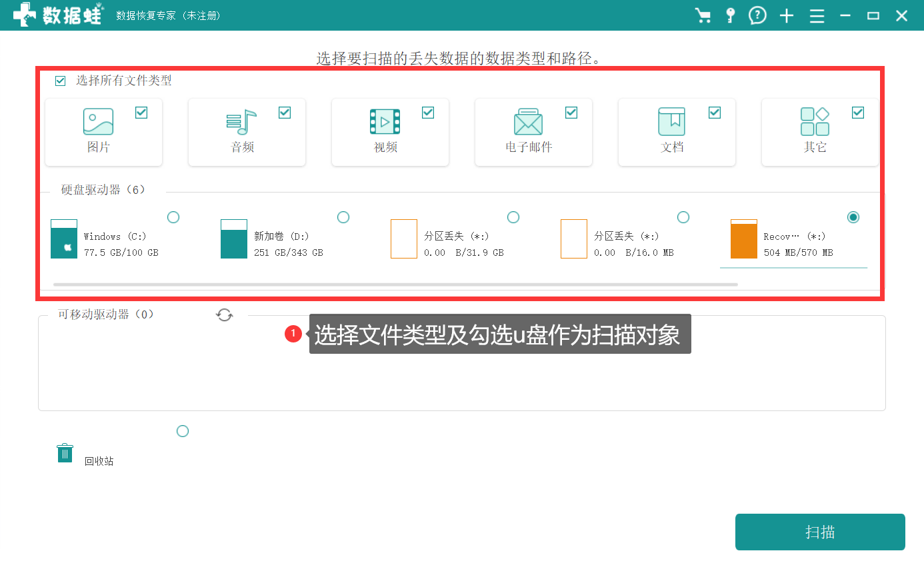Select the 16.0 MB lost partition radio
The width and height of the screenshot is (924, 567).
[x=683, y=217]
